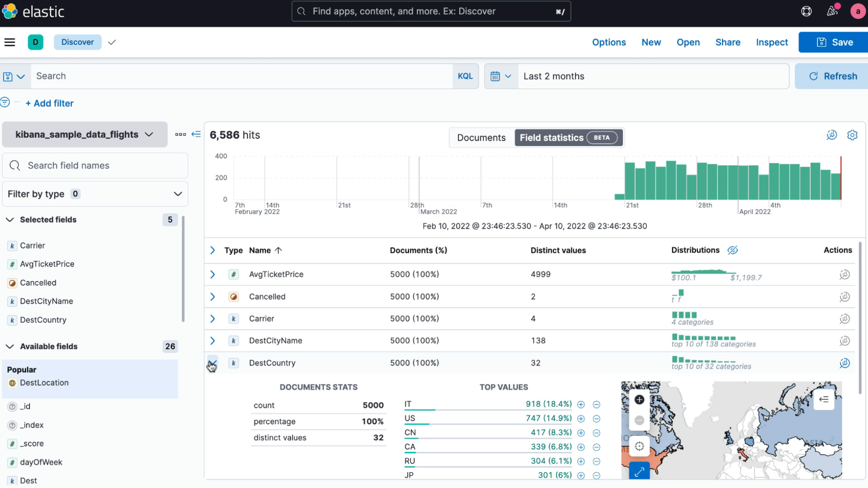Click the Field statistics BETA tab
The image size is (868, 488).
tap(567, 137)
